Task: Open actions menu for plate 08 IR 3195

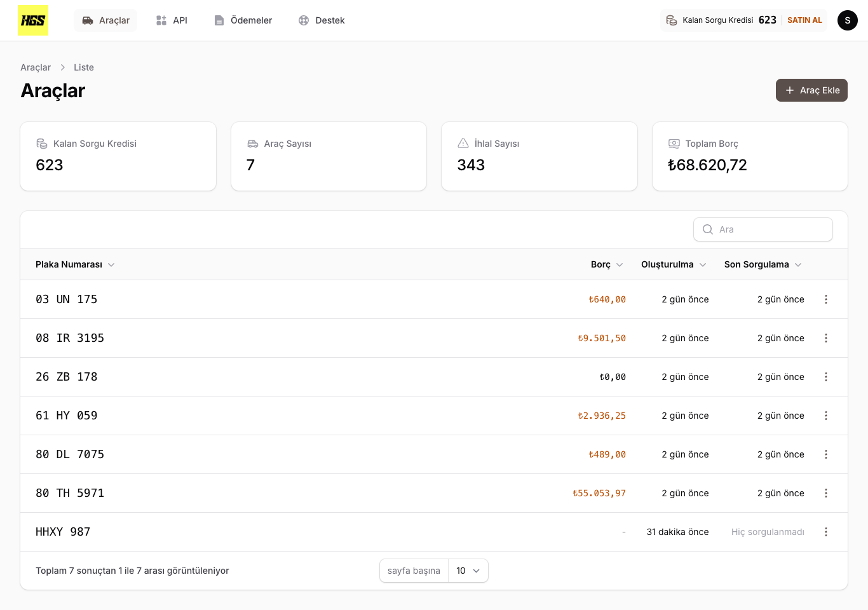Action: point(825,338)
